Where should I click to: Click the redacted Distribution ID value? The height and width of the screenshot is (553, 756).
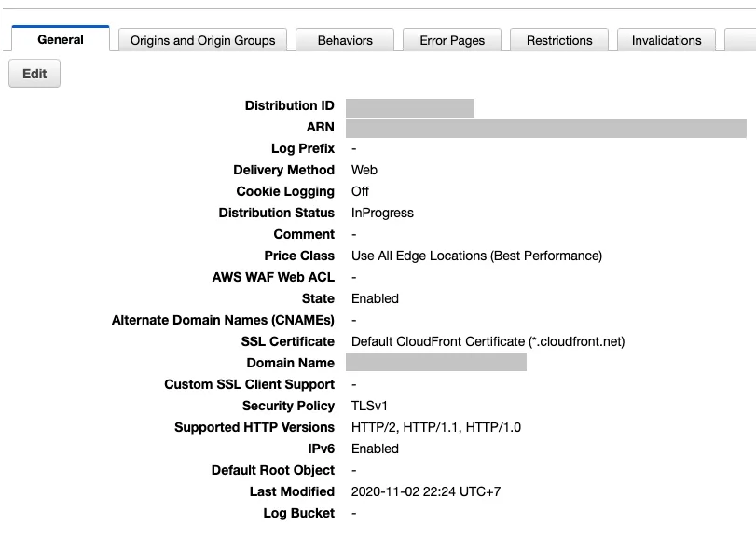coord(410,107)
